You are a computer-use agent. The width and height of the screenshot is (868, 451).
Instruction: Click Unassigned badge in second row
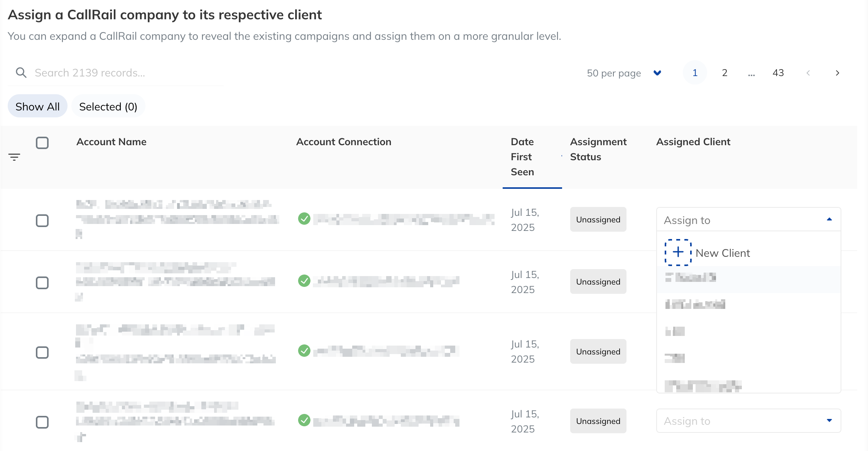(x=598, y=281)
